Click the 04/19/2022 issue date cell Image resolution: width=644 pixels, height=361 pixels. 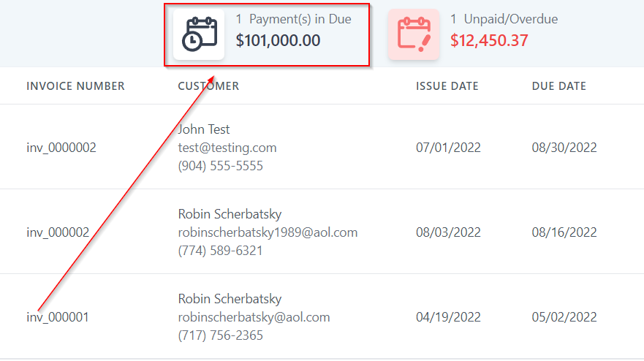tap(448, 318)
